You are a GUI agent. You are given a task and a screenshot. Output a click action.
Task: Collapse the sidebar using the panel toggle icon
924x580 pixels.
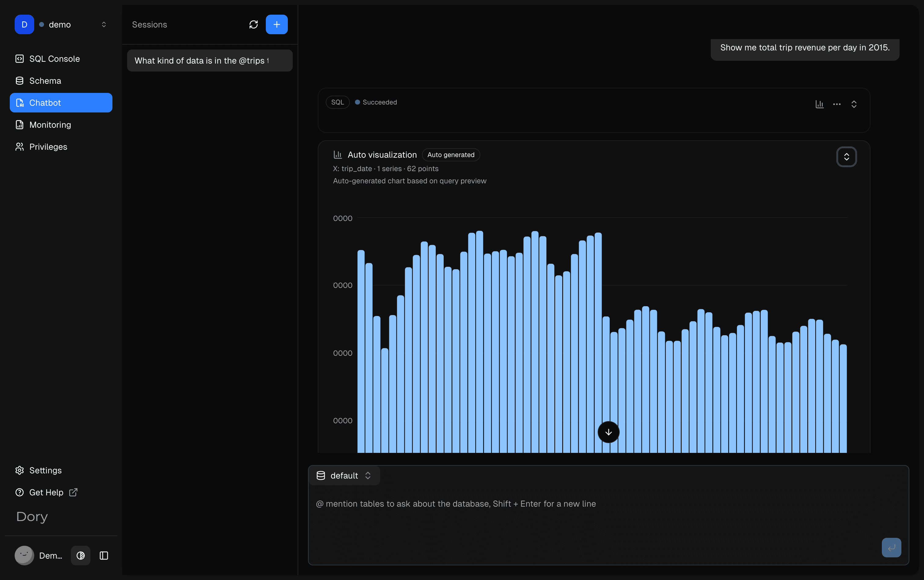(x=103, y=555)
